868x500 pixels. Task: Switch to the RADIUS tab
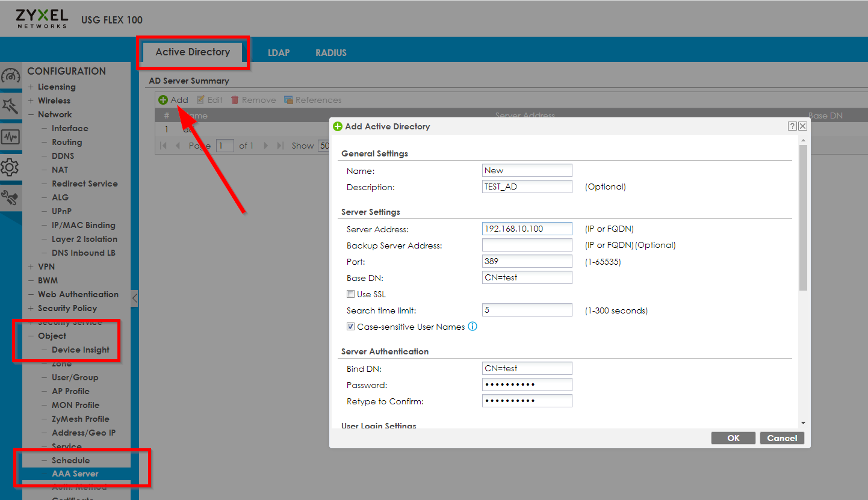coord(330,52)
